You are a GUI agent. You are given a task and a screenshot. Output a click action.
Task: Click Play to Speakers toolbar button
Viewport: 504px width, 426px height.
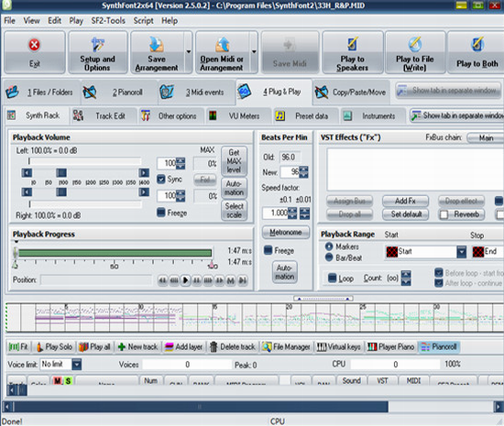[352, 52]
